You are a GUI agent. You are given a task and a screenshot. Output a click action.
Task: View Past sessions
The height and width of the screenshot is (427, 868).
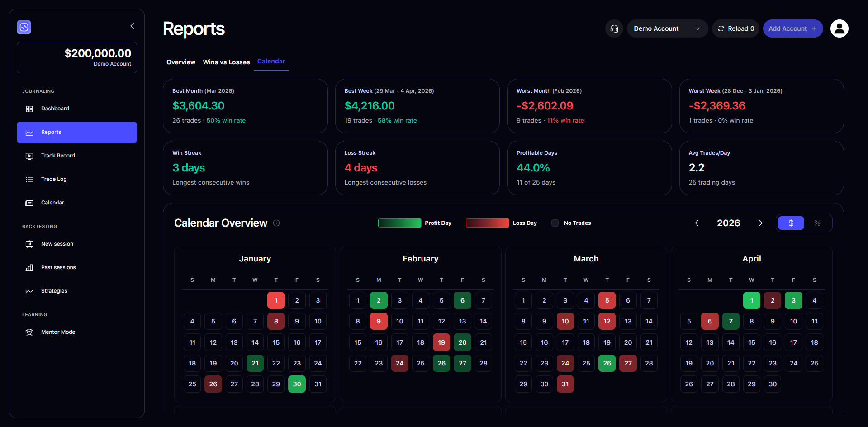(58, 267)
